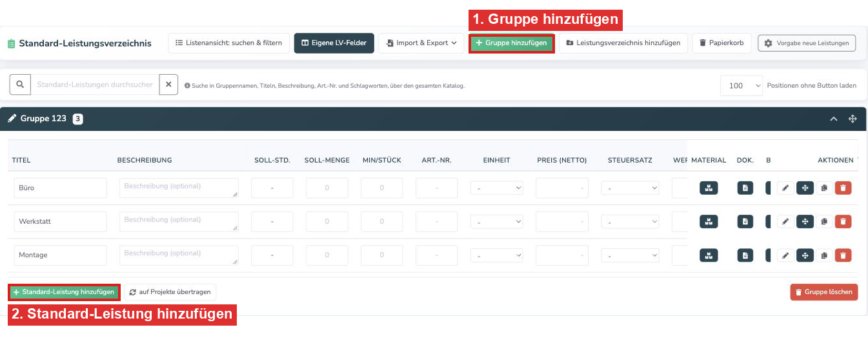Open positions count dropdown showing 100
This screenshot has height=345, width=868.
click(x=742, y=85)
